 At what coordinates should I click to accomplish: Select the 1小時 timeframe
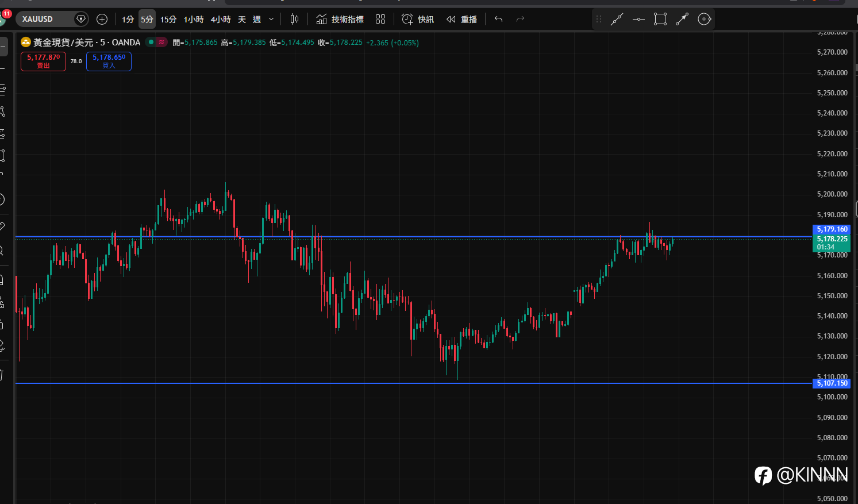pyautogui.click(x=194, y=20)
